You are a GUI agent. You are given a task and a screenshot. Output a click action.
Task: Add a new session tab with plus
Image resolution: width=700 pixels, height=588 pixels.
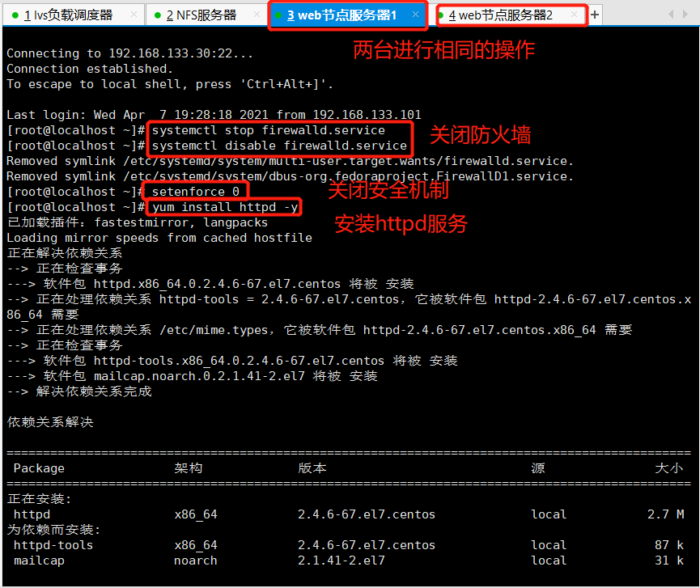pos(595,15)
